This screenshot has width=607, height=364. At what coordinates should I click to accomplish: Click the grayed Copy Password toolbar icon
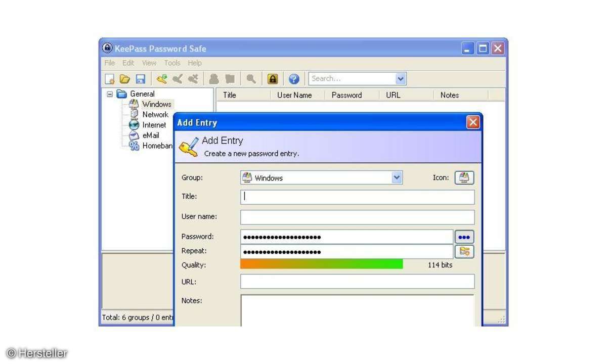[230, 79]
